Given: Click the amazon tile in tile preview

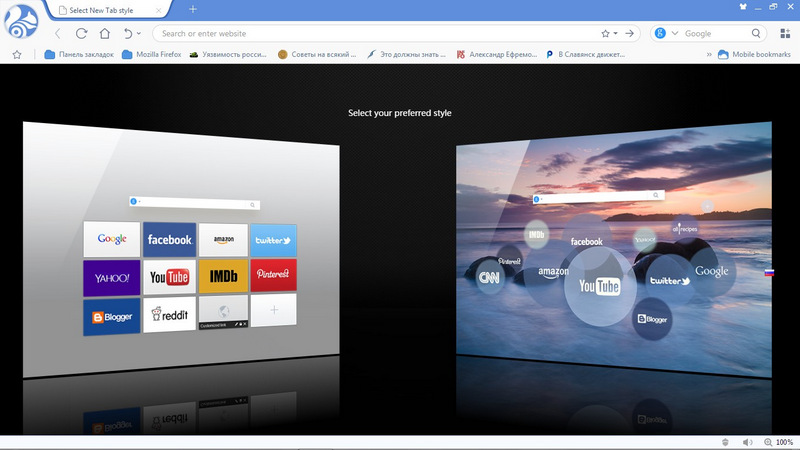Looking at the screenshot, I should coord(223,239).
